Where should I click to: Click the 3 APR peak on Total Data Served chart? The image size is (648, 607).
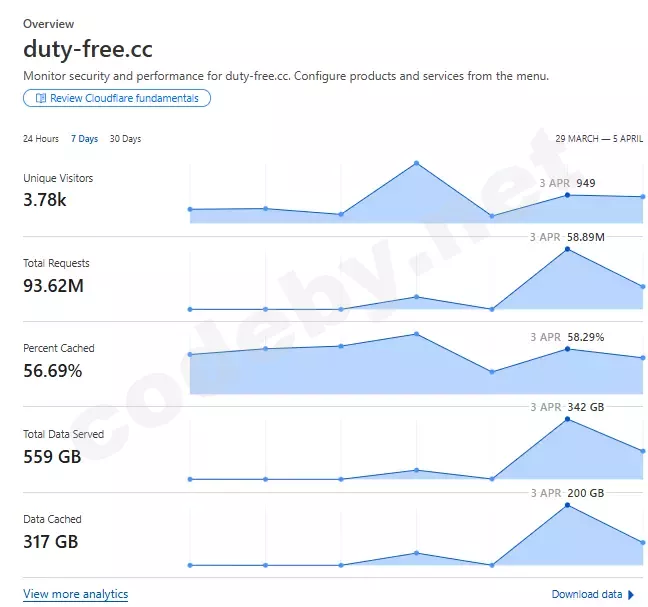pos(567,419)
